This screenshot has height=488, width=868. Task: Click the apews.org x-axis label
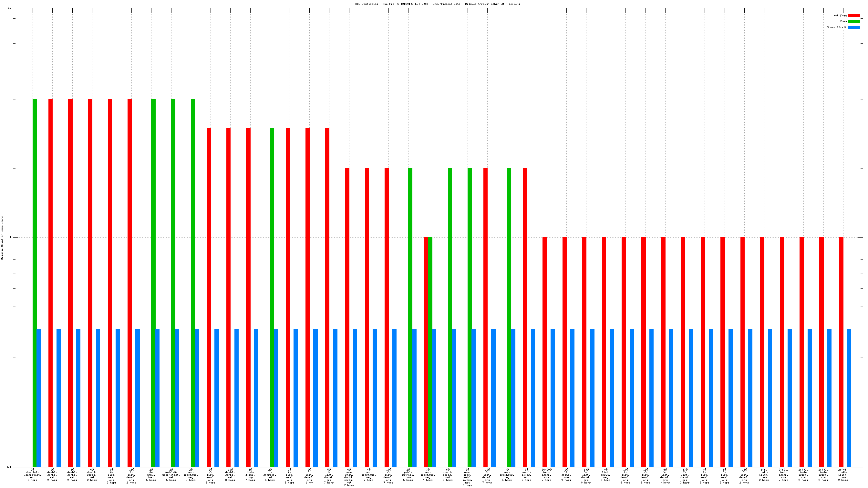click(x=566, y=474)
